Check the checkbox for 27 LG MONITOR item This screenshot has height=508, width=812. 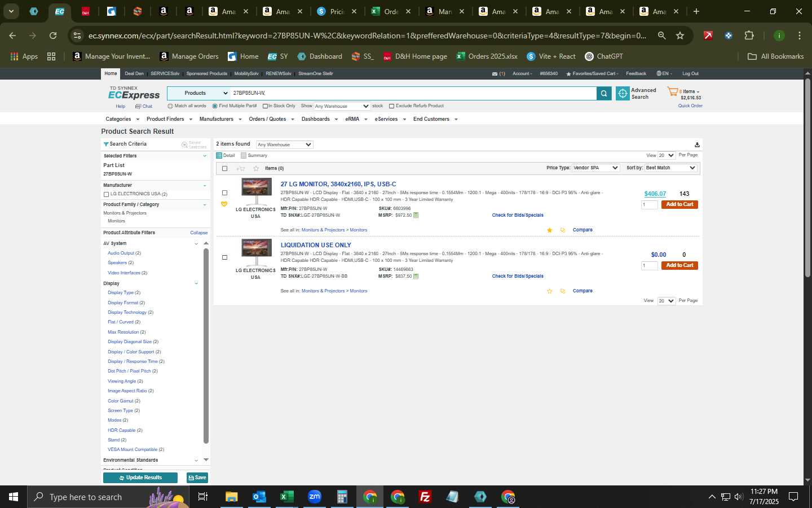(x=224, y=193)
